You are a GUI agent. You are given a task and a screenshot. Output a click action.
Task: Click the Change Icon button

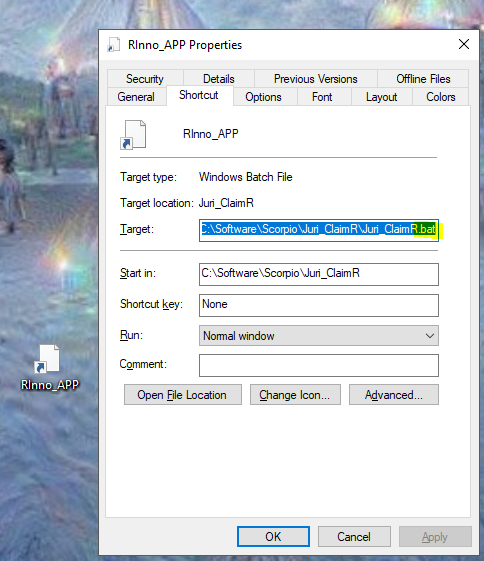coord(295,395)
